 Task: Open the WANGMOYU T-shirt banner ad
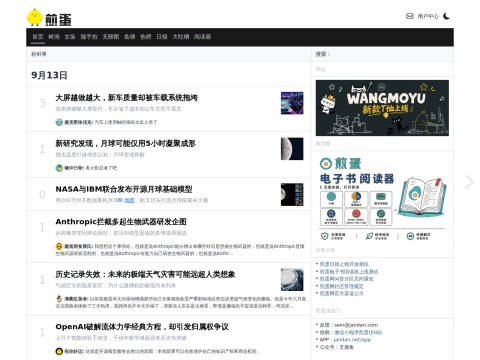point(382,108)
